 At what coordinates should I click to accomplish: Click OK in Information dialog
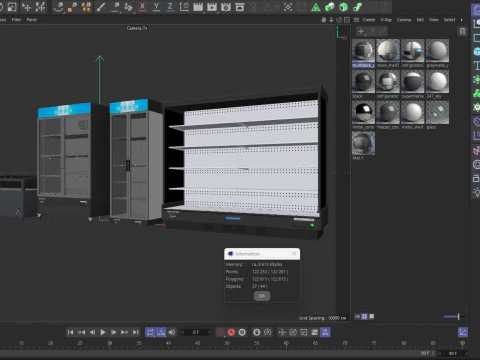[x=262, y=296]
